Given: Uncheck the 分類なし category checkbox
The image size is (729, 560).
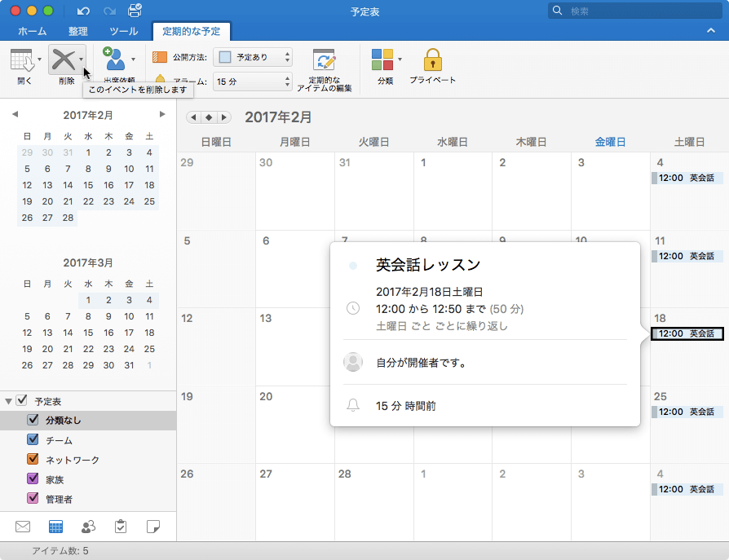Looking at the screenshot, I should pos(33,420).
